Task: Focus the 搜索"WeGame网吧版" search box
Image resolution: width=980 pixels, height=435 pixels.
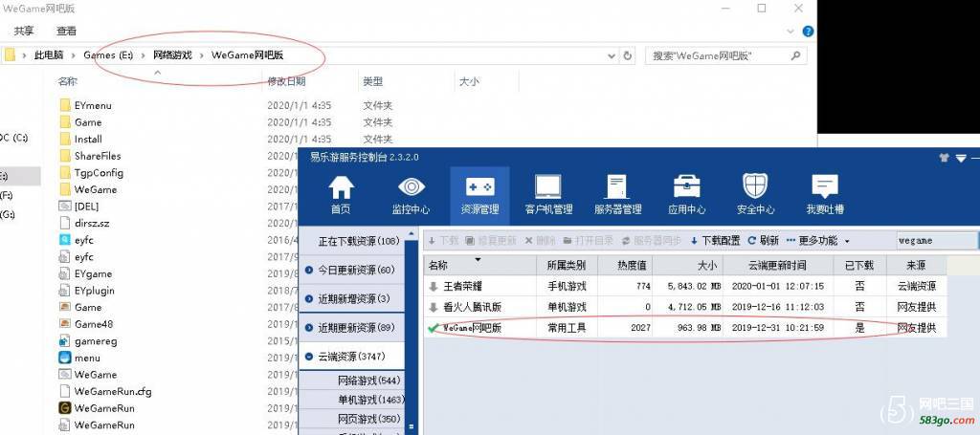Action: click(725, 55)
